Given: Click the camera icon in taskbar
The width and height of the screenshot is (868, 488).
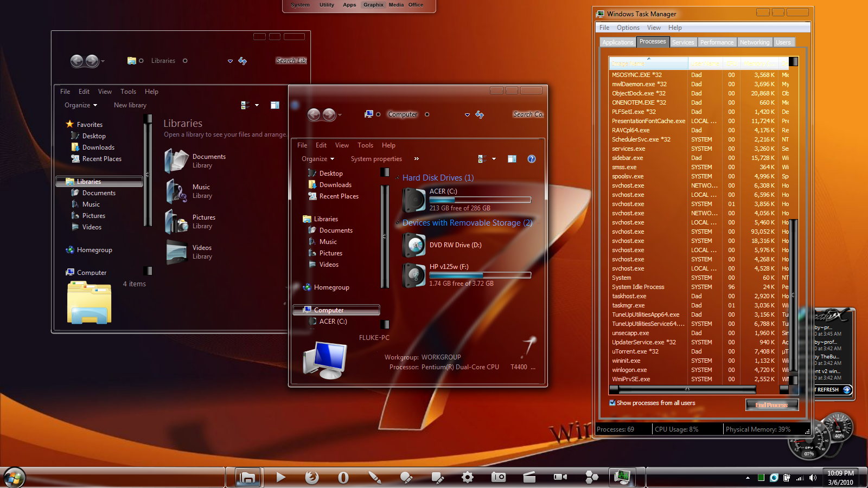Looking at the screenshot, I should [499, 477].
